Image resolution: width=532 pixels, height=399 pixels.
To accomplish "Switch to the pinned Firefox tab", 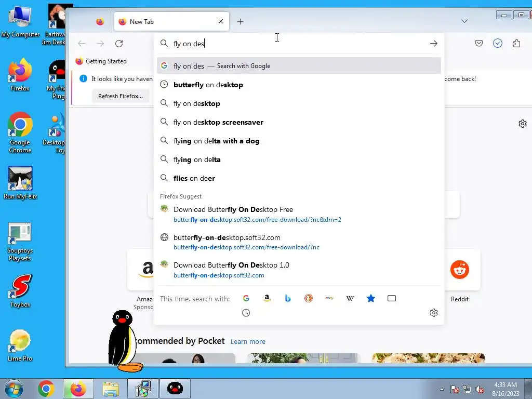I will tap(100, 21).
